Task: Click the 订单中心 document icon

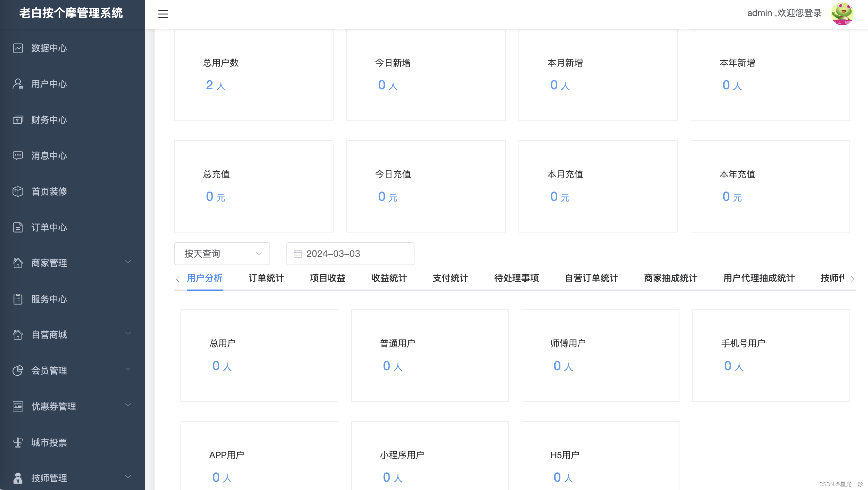Action: click(18, 227)
